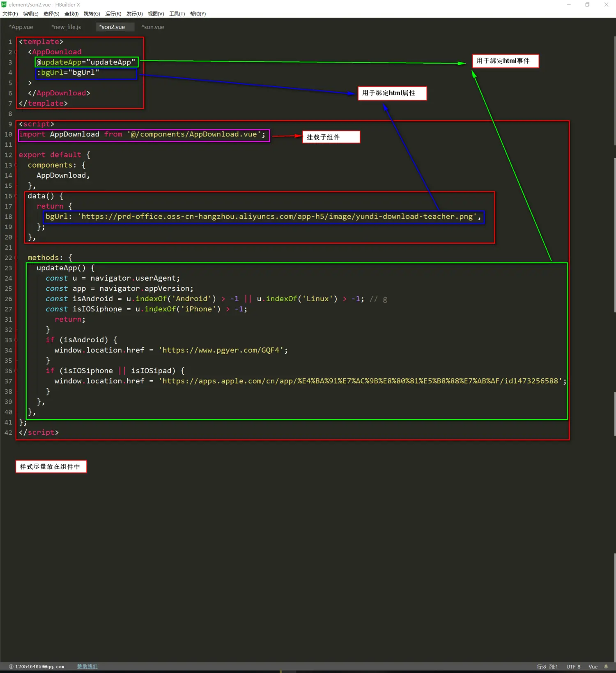The width and height of the screenshot is (616, 673).
Task: Open the 运行(R) menu
Action: (x=113, y=14)
